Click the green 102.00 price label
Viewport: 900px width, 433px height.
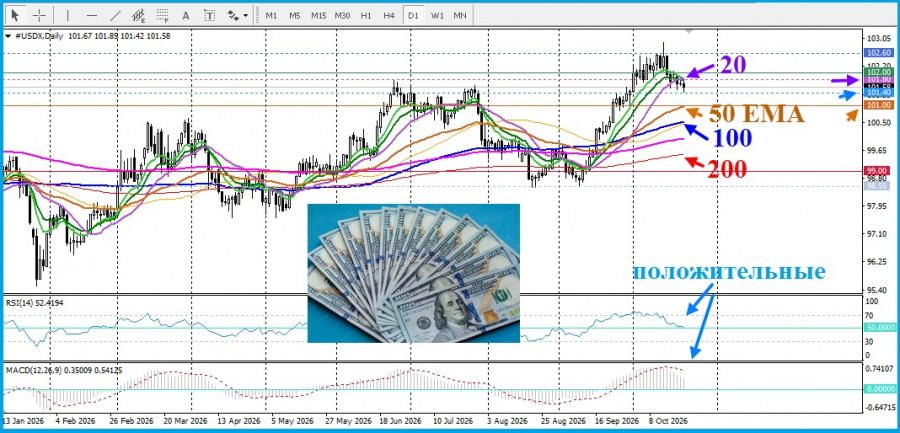(878, 72)
